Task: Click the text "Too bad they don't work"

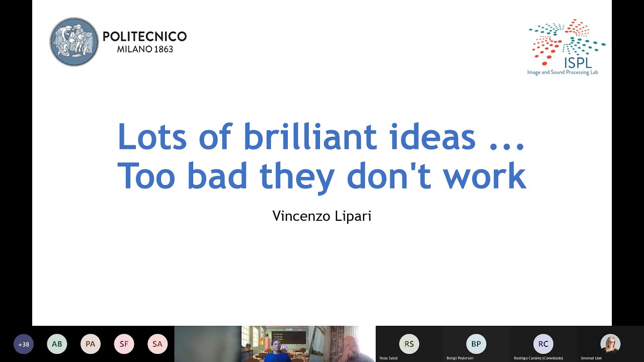Action: click(321, 176)
